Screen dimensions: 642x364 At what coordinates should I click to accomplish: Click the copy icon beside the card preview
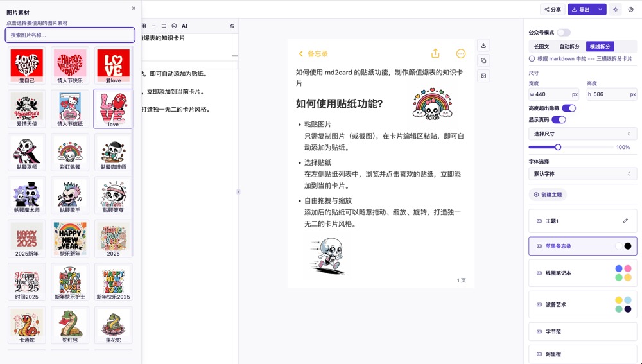pos(483,61)
